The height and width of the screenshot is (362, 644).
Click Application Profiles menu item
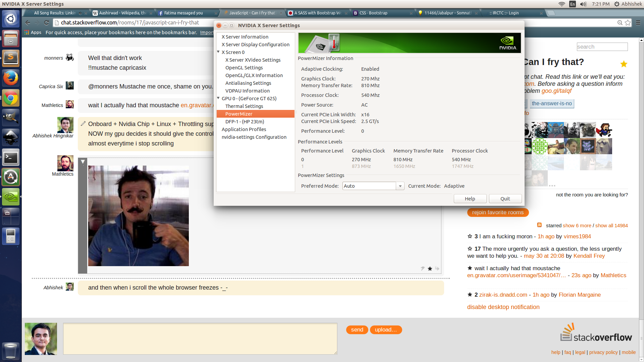(244, 129)
